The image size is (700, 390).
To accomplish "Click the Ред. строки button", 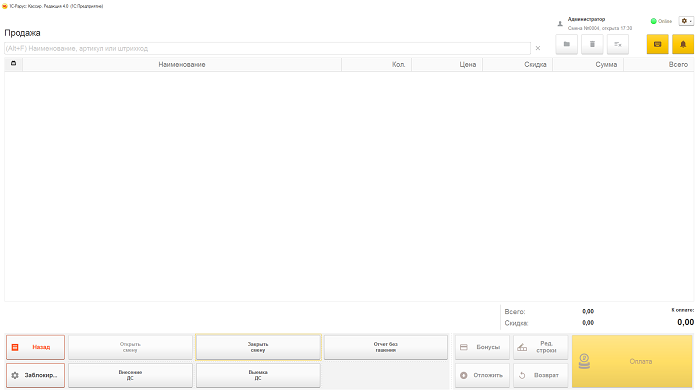I will point(541,347).
